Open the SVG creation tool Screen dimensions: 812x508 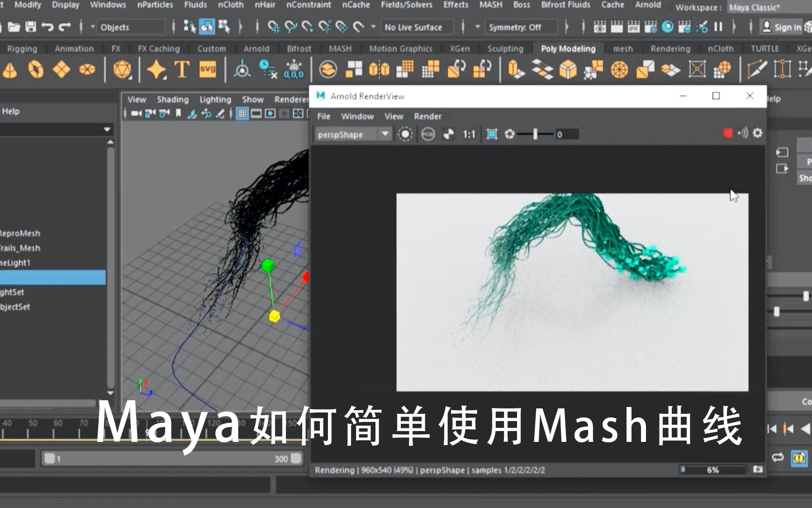[x=207, y=69]
